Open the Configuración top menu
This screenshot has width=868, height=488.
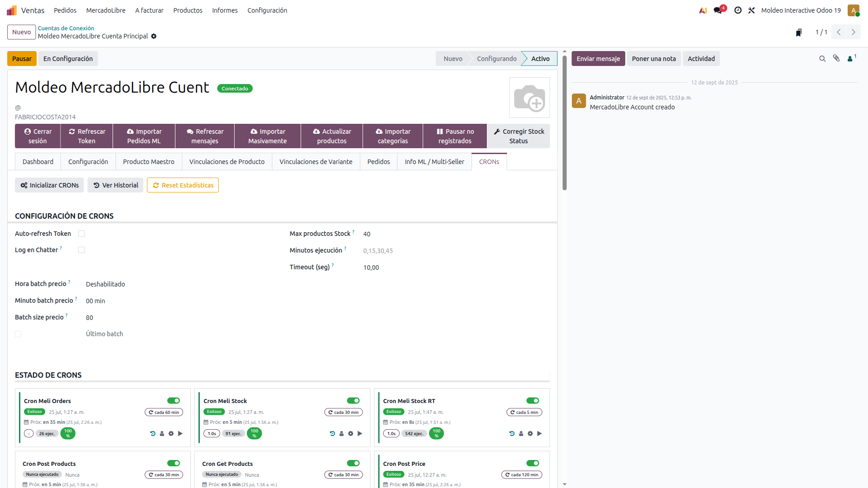pos(267,10)
